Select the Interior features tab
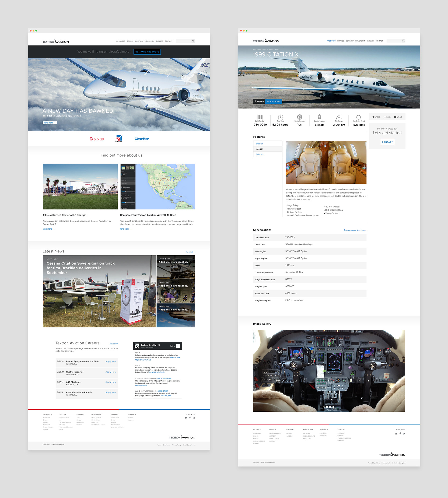The width and height of the screenshot is (448, 498). [x=268, y=149]
